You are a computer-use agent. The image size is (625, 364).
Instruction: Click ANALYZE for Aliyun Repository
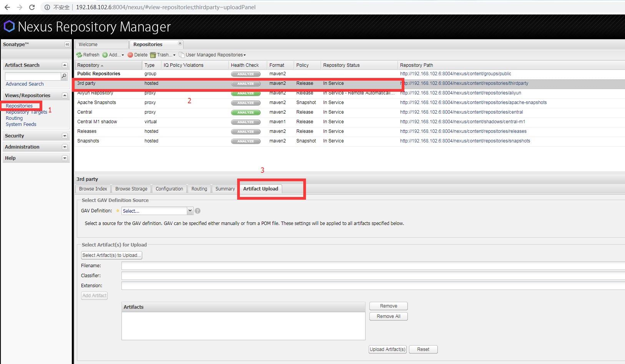coord(246,93)
